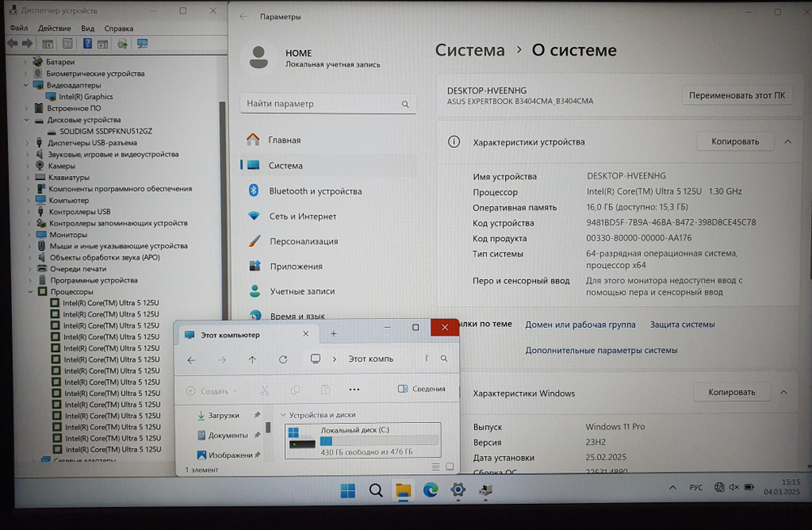Collapse the Процессоры tree node
The height and width of the screenshot is (530, 812).
pos(30,291)
